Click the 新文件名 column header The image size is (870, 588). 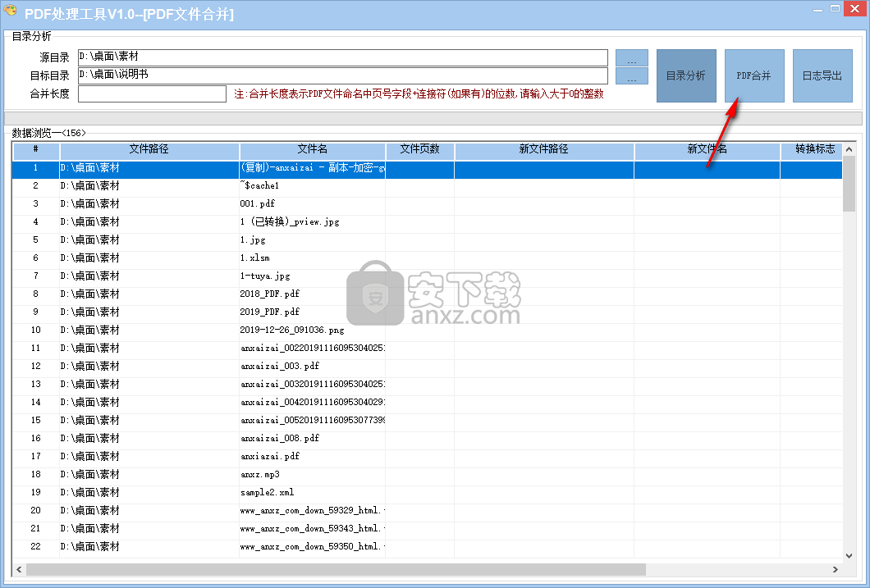point(707,149)
